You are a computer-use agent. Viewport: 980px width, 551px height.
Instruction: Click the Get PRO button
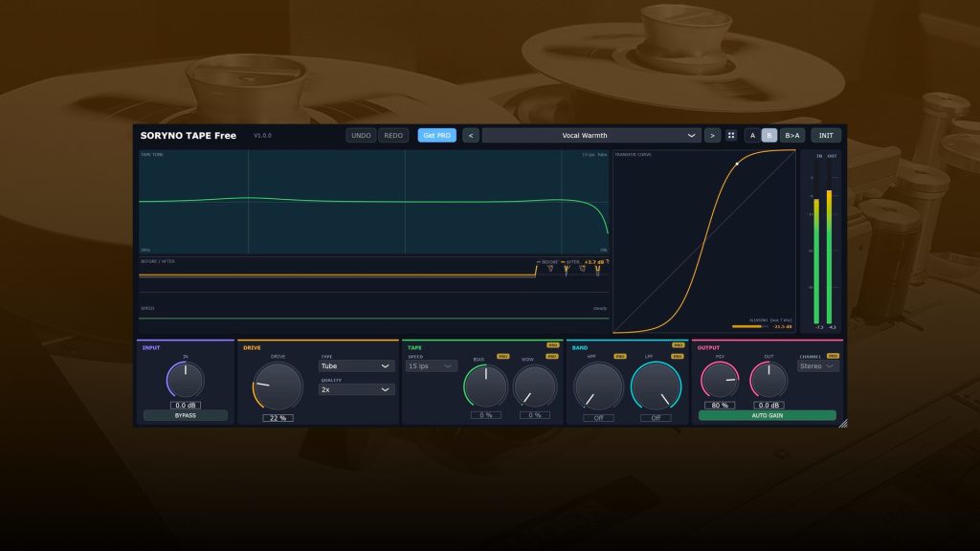pos(436,135)
